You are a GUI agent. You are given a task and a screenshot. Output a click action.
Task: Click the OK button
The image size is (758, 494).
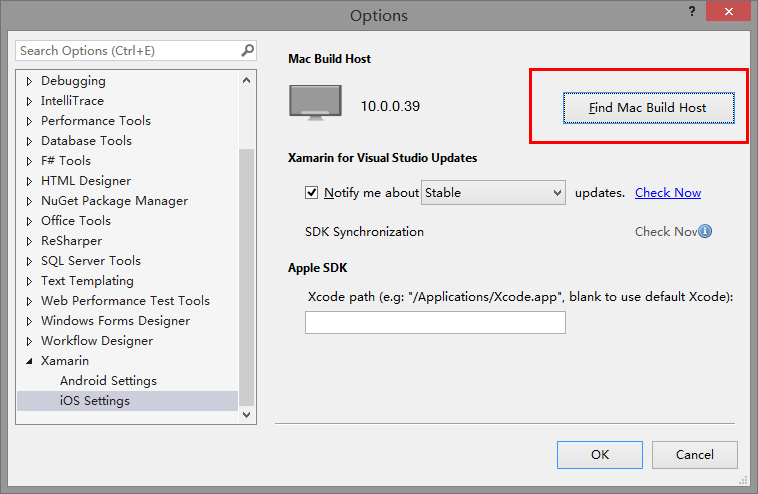tap(599, 455)
